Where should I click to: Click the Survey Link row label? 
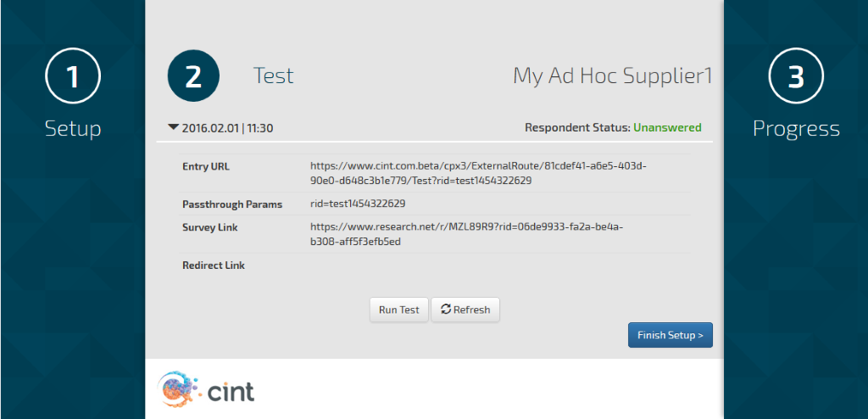(x=210, y=227)
